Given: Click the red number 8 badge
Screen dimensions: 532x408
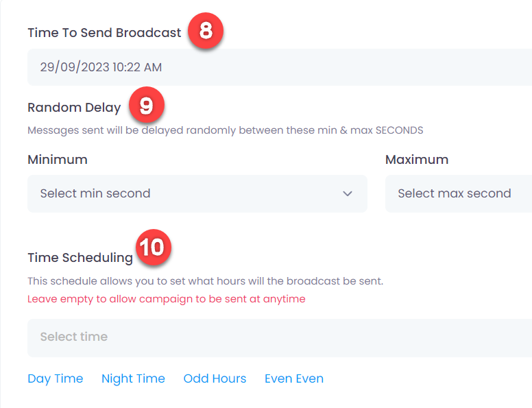Looking at the screenshot, I should [206, 31].
